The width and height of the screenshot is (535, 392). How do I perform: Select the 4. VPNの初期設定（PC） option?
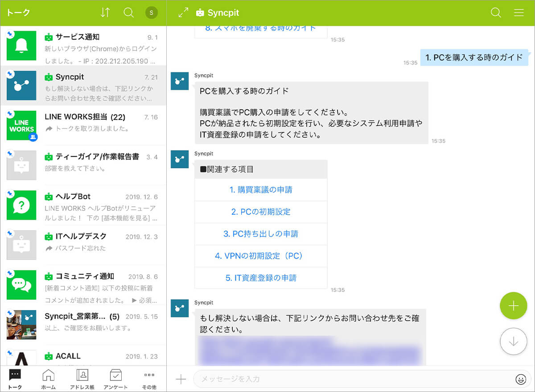coord(261,256)
